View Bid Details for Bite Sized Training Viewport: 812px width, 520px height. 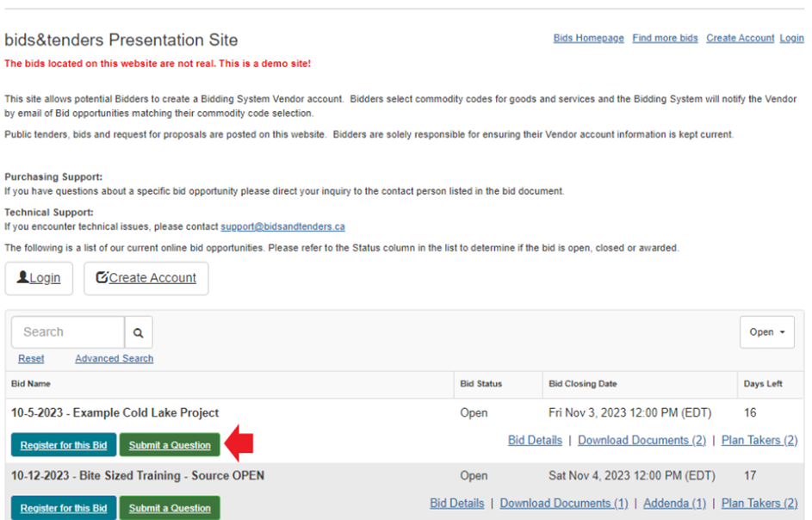(456, 504)
